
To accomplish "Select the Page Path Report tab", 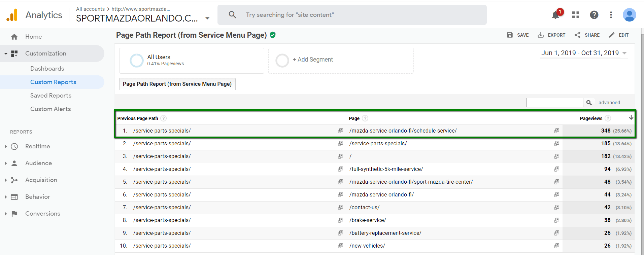I will (x=177, y=84).
